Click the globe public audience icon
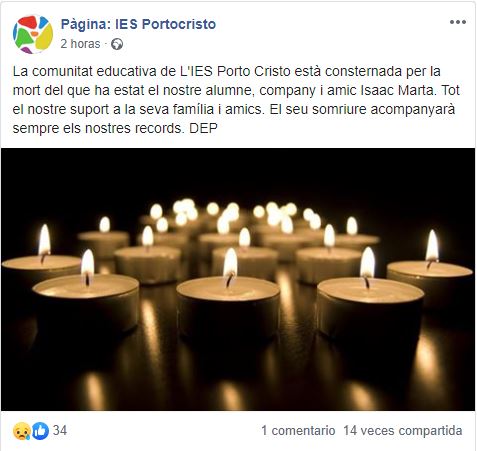The width and height of the screenshot is (477, 451). pyautogui.click(x=117, y=44)
